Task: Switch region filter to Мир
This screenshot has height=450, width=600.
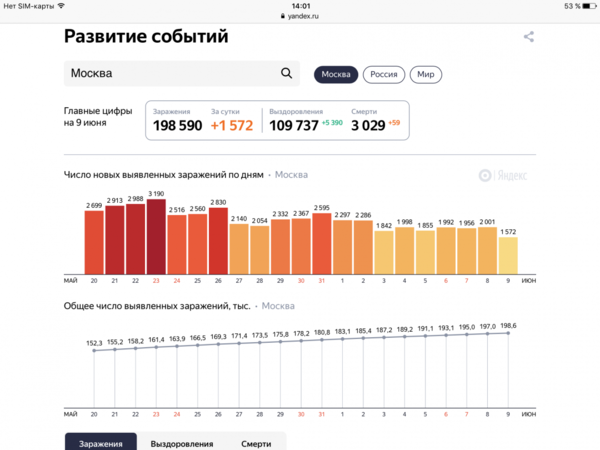Action: pyautogui.click(x=426, y=75)
